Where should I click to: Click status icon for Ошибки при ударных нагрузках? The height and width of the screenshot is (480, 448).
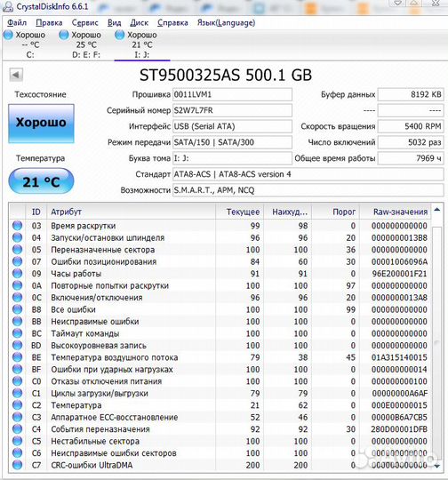(x=18, y=369)
